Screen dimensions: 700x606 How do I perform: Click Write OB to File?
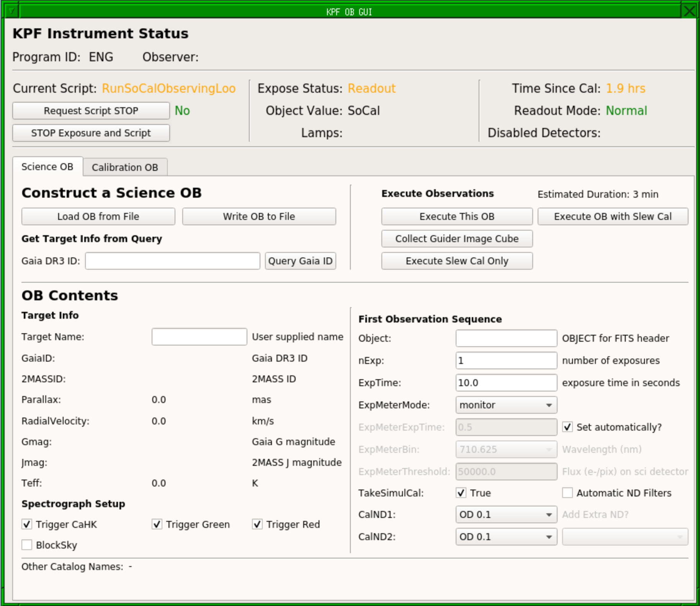[259, 216]
